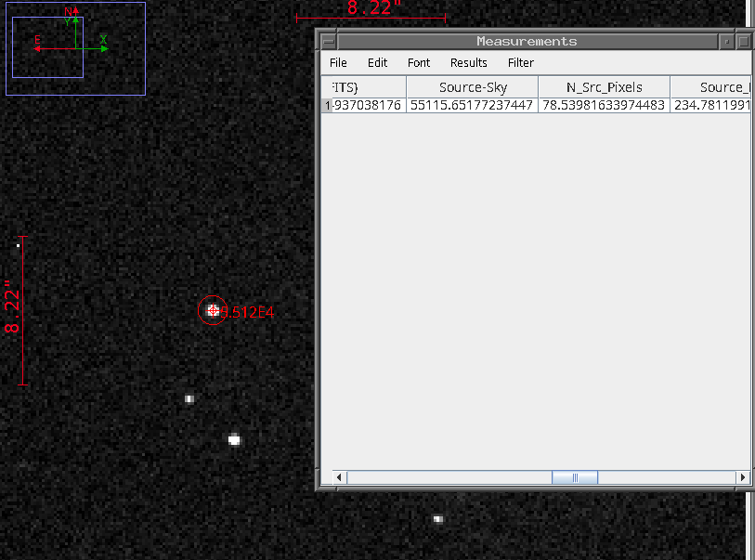Select row 1 in the measurements table
755x560 pixels.
click(x=326, y=106)
